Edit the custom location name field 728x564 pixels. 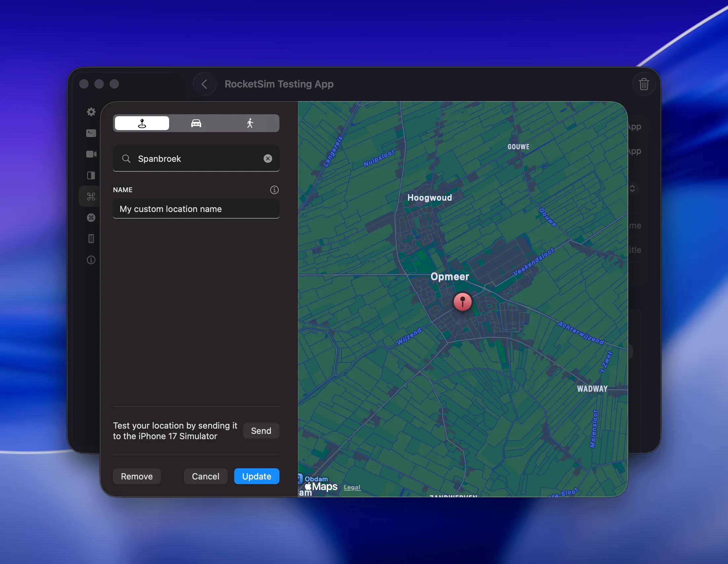click(196, 209)
